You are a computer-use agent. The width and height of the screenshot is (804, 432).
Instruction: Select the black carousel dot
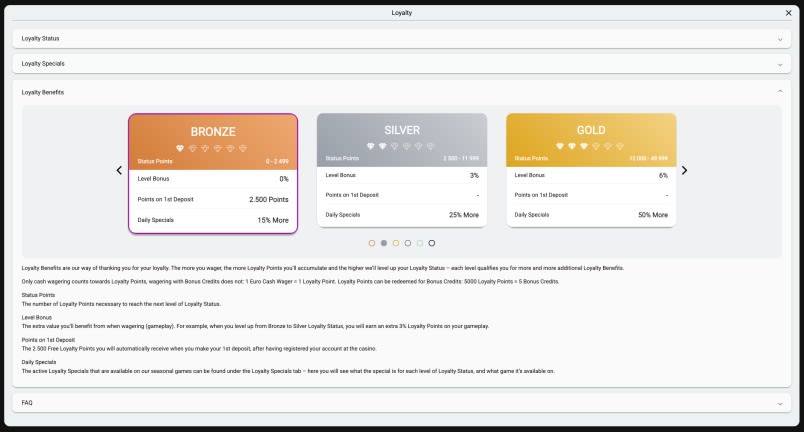(432, 243)
